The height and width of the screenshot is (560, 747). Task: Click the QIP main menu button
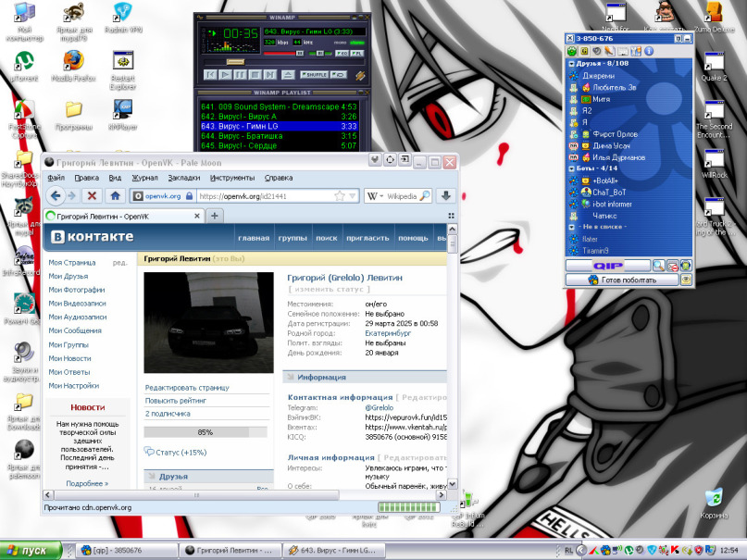coord(608,266)
